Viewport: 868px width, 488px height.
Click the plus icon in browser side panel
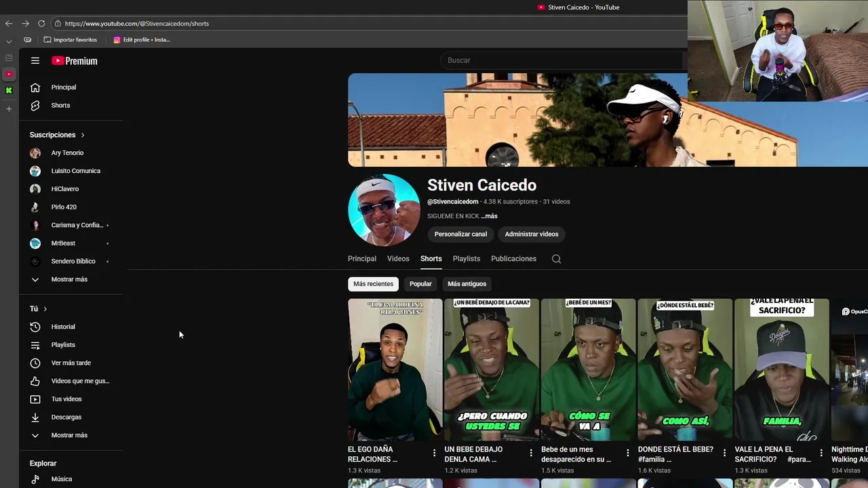point(9,108)
